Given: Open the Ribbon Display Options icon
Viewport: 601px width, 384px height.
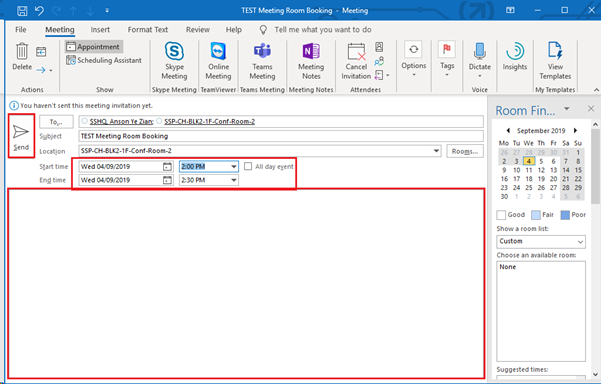Looking at the screenshot, I should [x=510, y=10].
